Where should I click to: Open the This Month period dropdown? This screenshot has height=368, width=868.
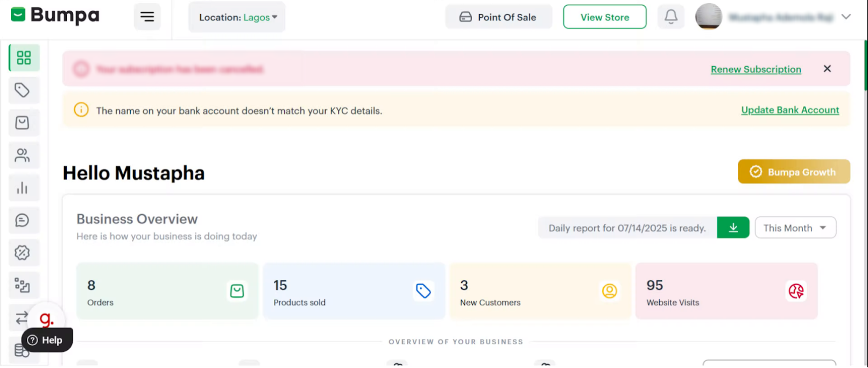click(x=795, y=228)
